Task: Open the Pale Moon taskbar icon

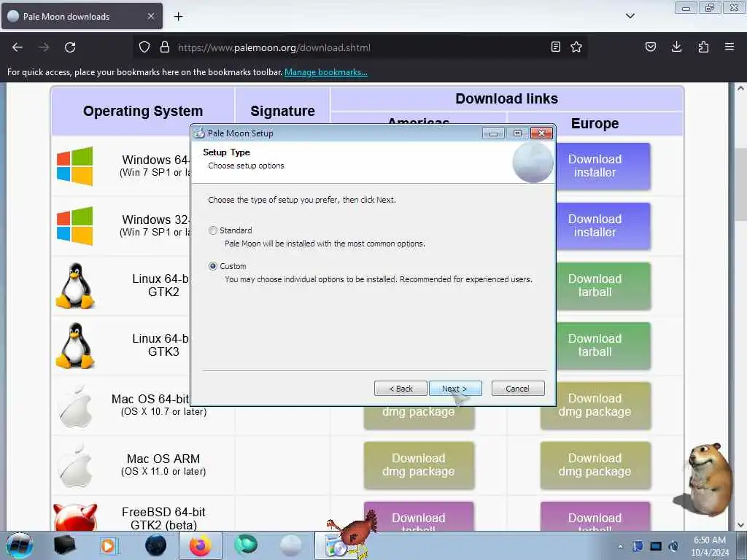Action: coord(290,545)
